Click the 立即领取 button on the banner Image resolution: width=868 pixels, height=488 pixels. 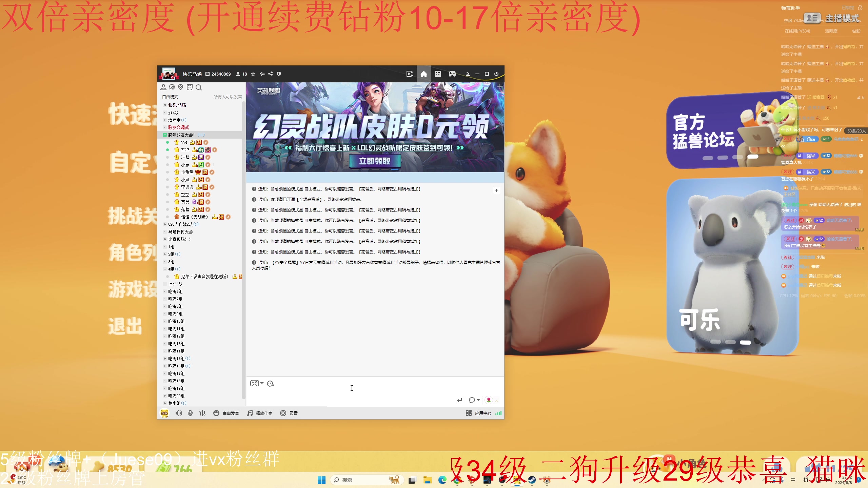point(375,161)
